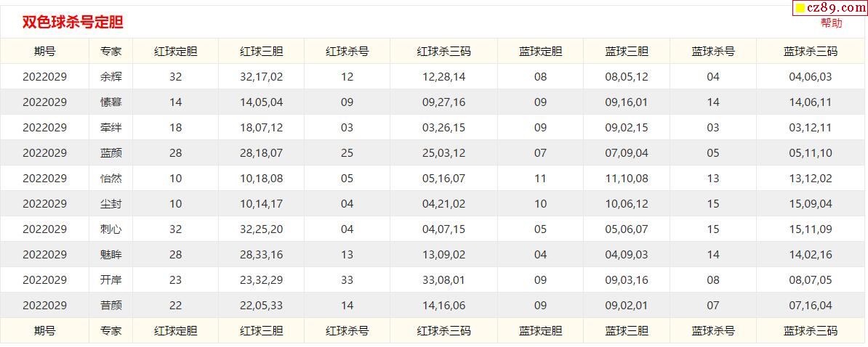Screen dimensions: 868x347
Task: Select the top 期号 column header
Action: 44,52
